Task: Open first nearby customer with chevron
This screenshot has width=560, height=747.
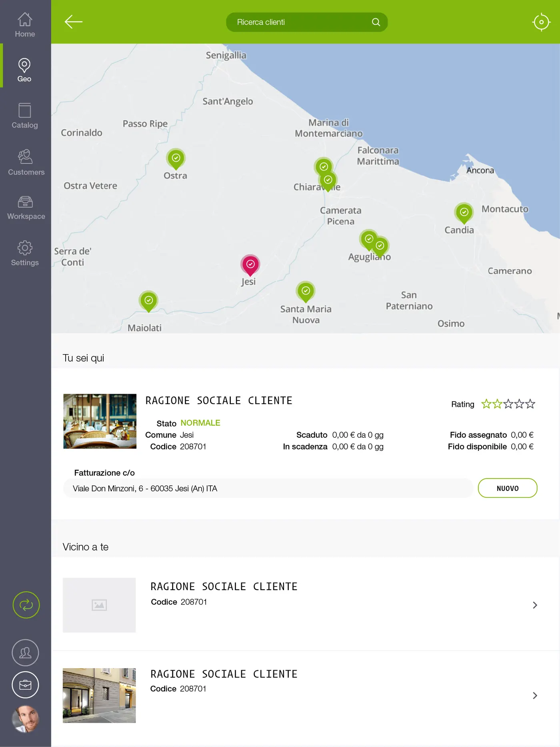Action: (x=535, y=605)
